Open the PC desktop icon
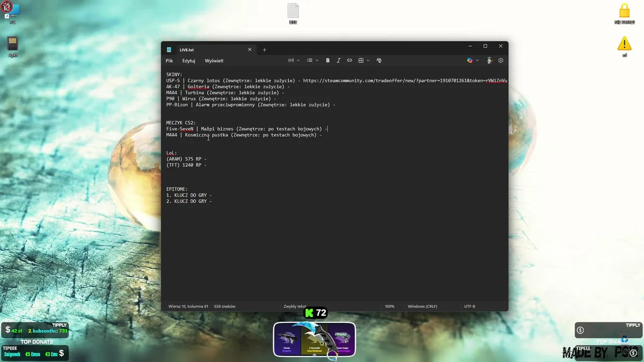The width and height of the screenshot is (644, 362). click(x=13, y=13)
